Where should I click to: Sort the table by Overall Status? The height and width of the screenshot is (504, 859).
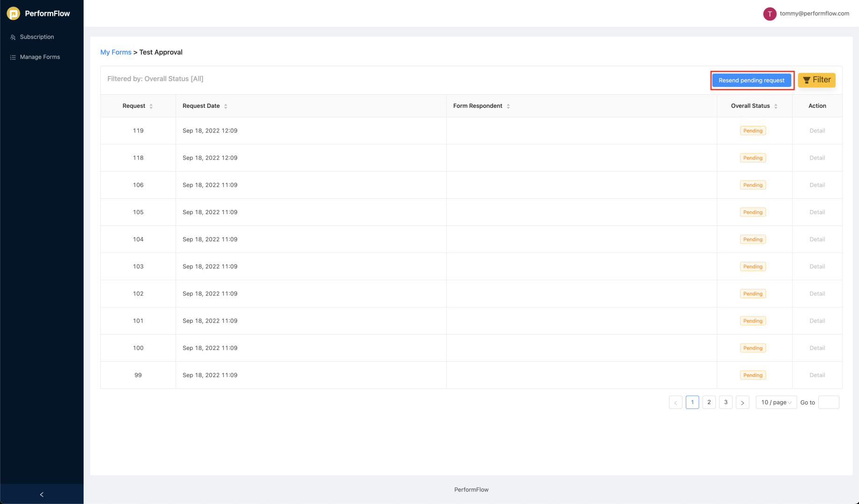tap(775, 106)
